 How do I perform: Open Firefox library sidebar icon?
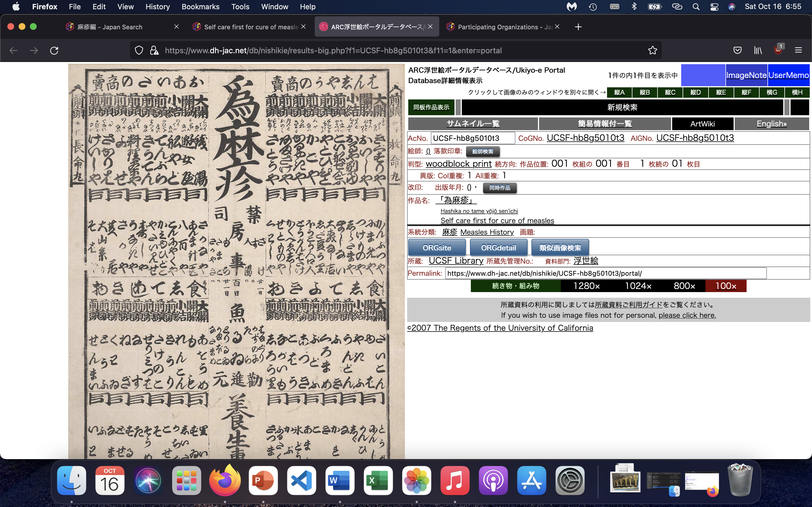(x=758, y=51)
